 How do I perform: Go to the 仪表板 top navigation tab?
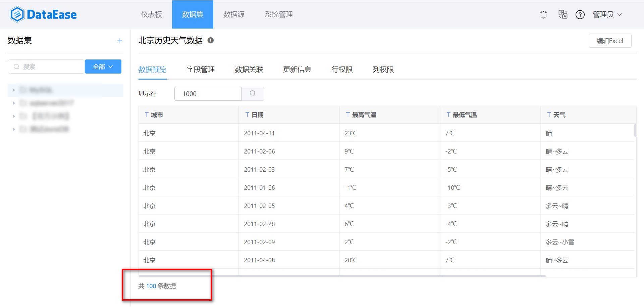pyautogui.click(x=151, y=14)
